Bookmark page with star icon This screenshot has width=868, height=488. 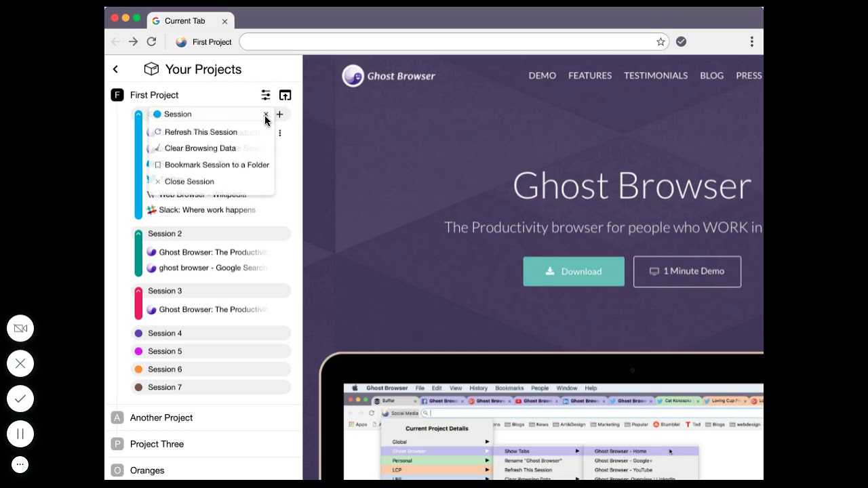click(x=660, y=42)
